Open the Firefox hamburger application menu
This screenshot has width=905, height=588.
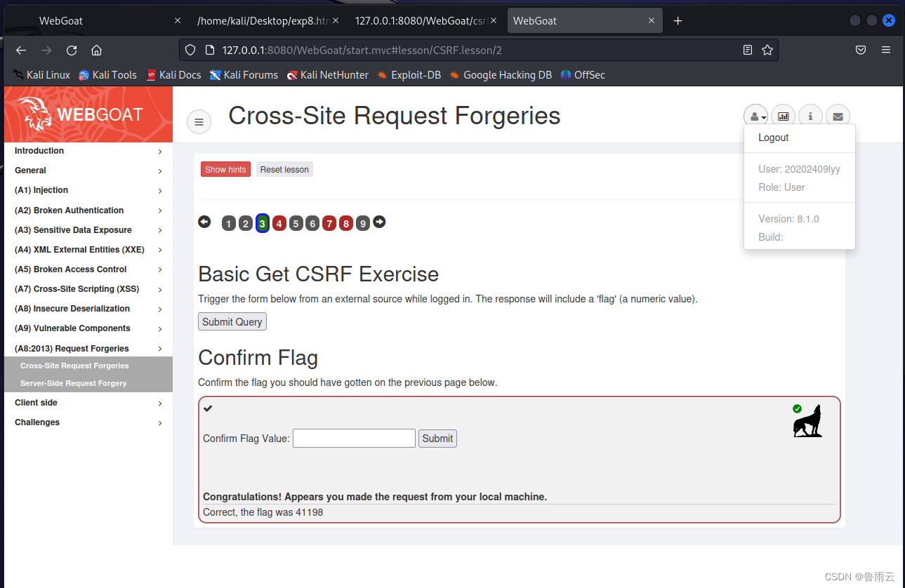(x=886, y=50)
